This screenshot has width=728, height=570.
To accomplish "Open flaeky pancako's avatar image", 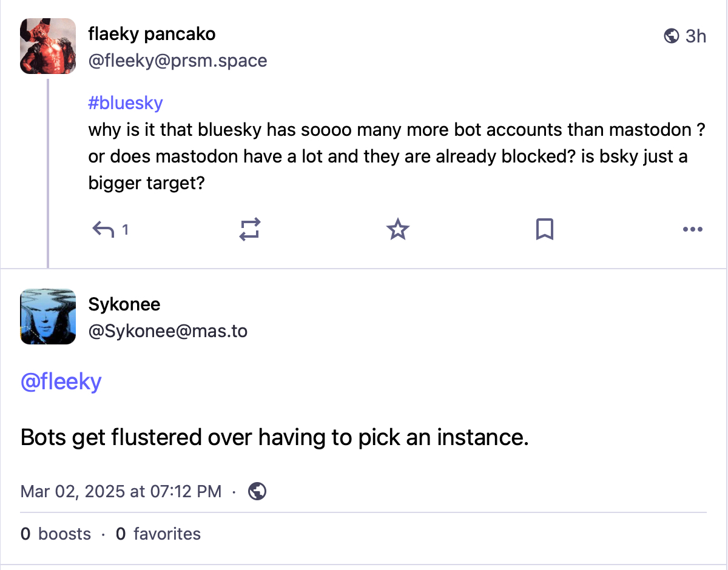I will pos(48,46).
